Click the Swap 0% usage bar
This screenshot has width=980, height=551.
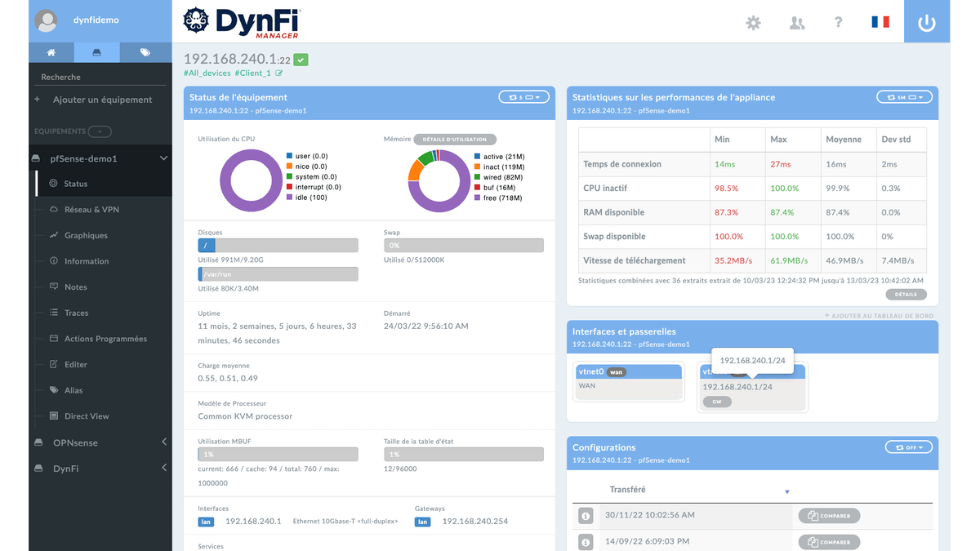click(x=463, y=245)
